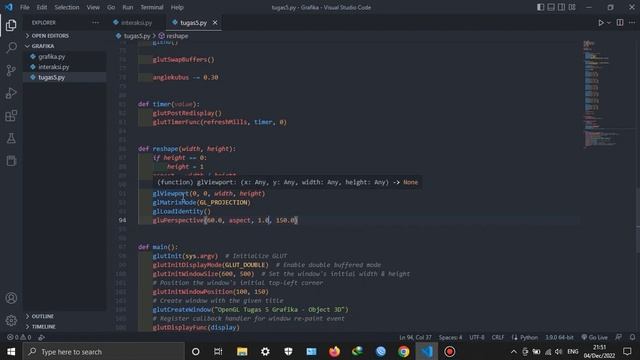Open interaksi.py in the explorer
The image size is (640, 360).
click(x=64, y=67)
